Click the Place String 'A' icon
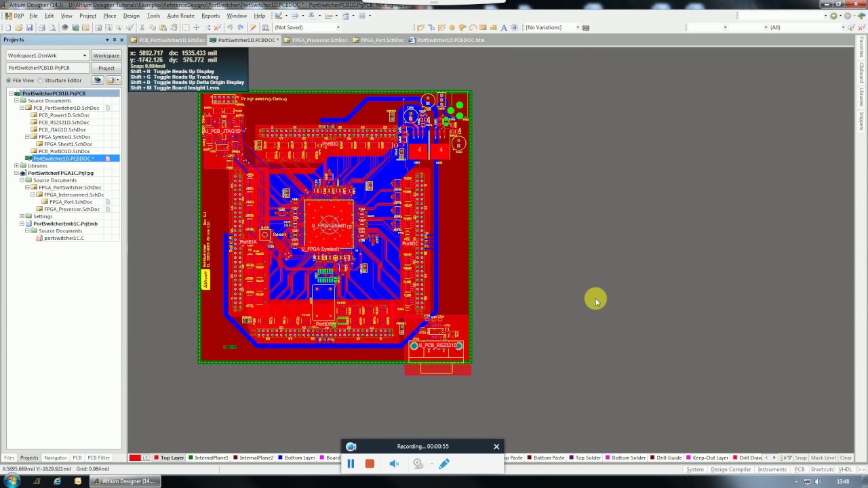This screenshot has height=488, width=868. 504,27
